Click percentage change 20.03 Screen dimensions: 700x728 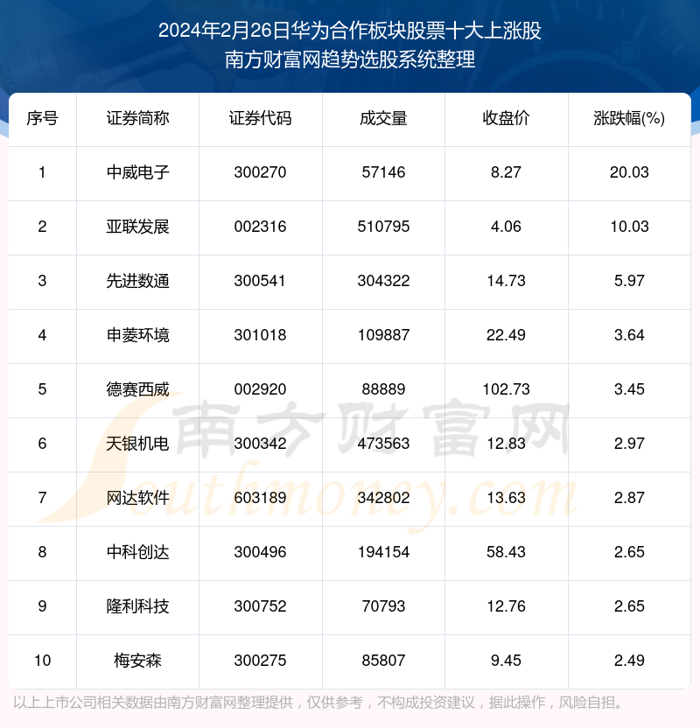coord(629,172)
